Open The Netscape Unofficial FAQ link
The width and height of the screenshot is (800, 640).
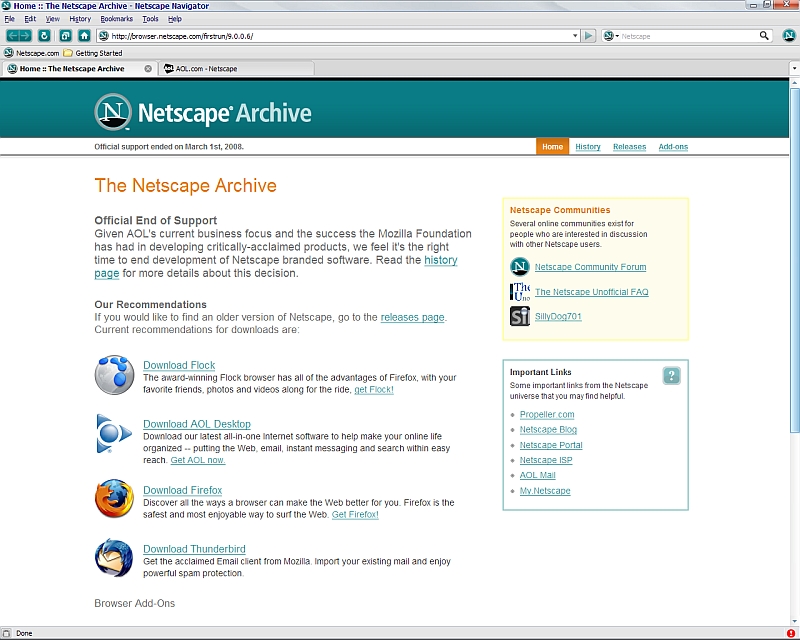(x=592, y=292)
